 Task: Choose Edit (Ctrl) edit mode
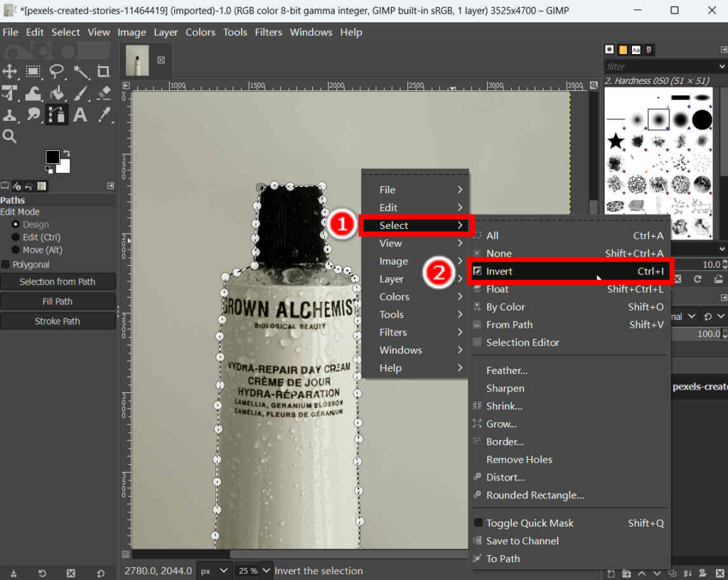(x=16, y=237)
